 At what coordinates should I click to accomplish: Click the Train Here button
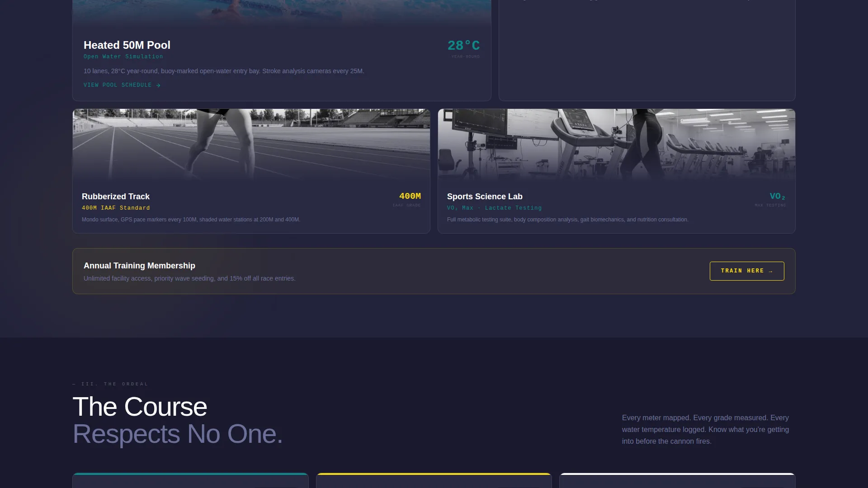pyautogui.click(x=747, y=271)
